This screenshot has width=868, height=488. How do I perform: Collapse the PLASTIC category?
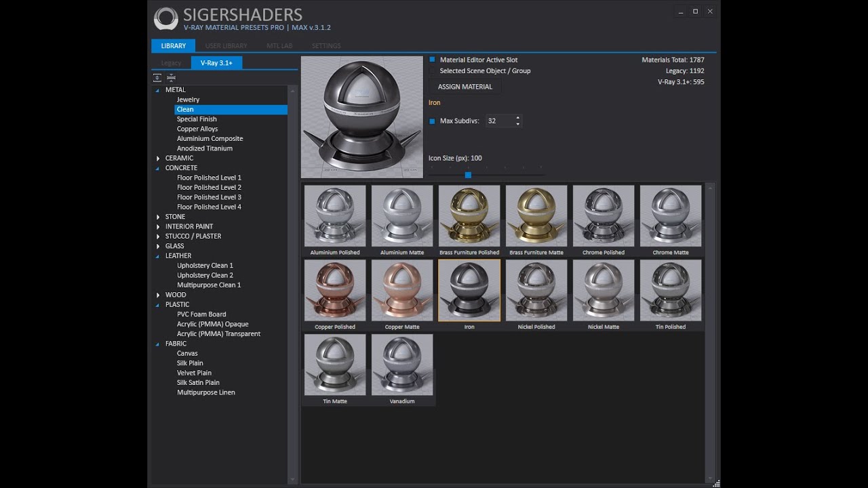(x=157, y=304)
